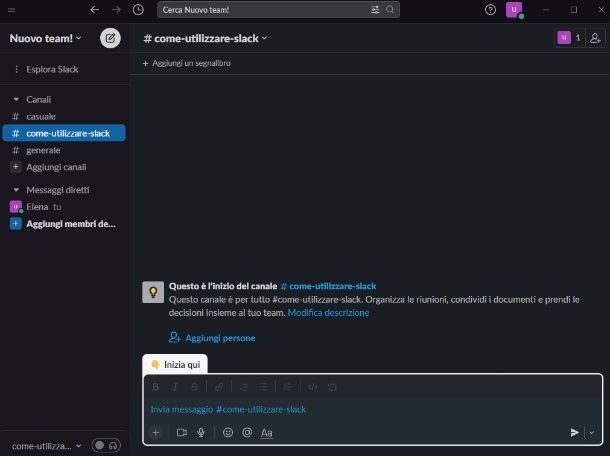Viewport: 610px width, 456px height.
Task: Open the generale channel
Action: point(64,150)
